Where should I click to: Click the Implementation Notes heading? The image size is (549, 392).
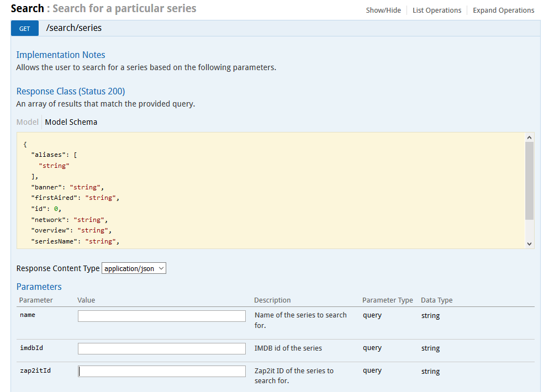pos(61,55)
